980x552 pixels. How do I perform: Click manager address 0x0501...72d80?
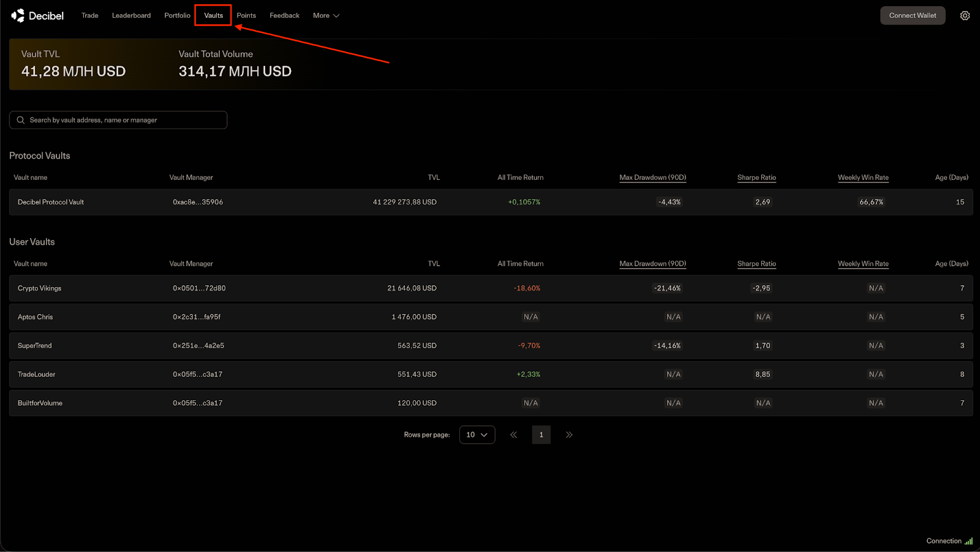[199, 288]
